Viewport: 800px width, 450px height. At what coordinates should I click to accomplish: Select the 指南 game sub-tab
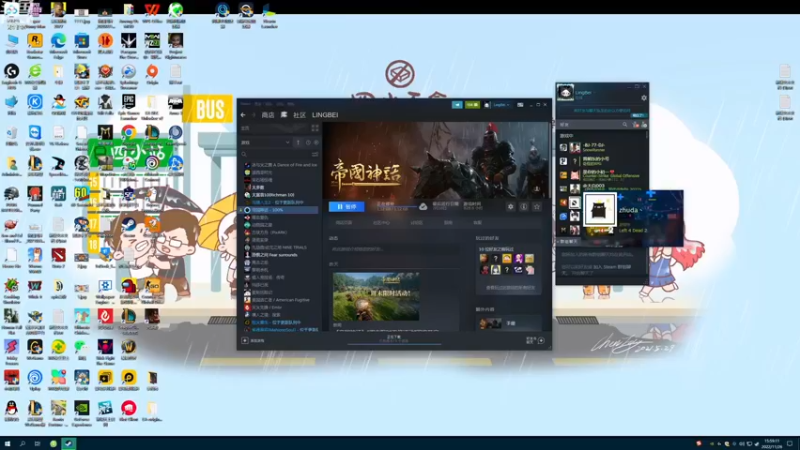pos(448,223)
